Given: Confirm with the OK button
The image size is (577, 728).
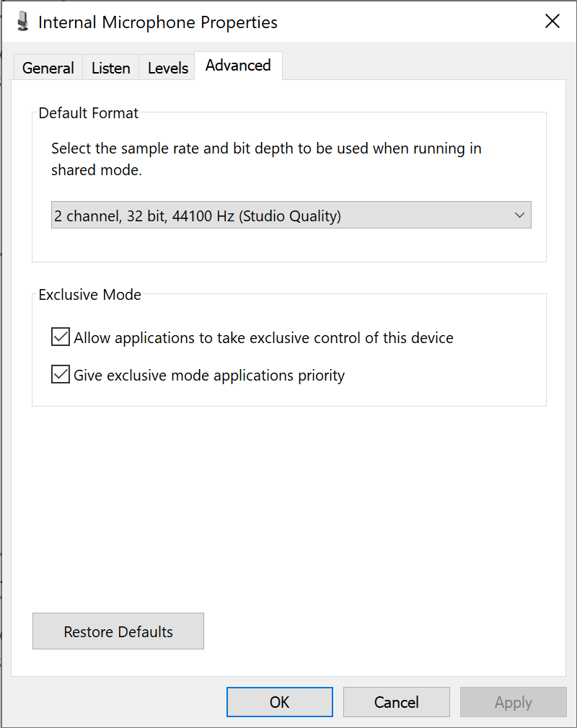Looking at the screenshot, I should 280,702.
